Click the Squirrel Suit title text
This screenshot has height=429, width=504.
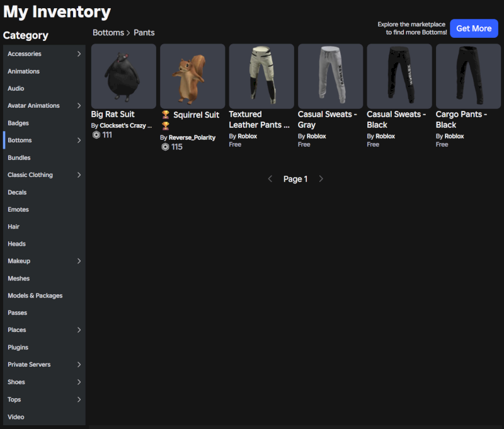(x=197, y=115)
